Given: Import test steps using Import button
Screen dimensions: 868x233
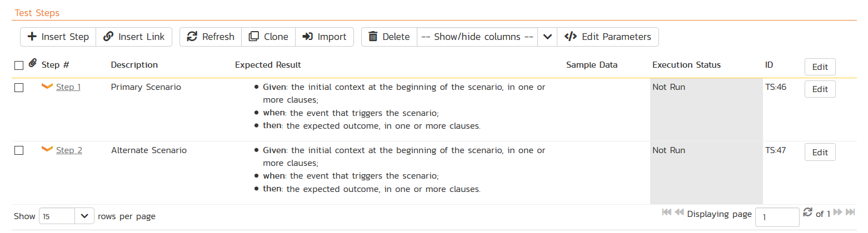Looking at the screenshot, I should [325, 37].
